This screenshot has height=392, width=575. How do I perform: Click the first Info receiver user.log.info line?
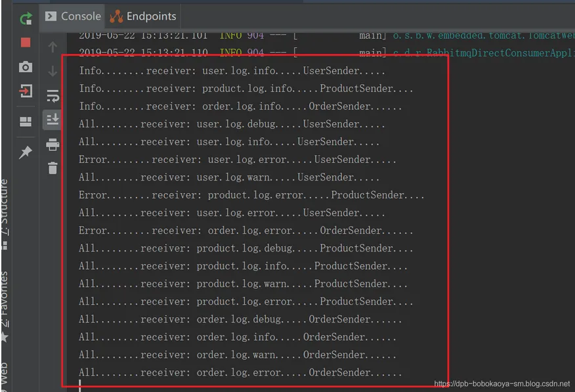click(232, 70)
